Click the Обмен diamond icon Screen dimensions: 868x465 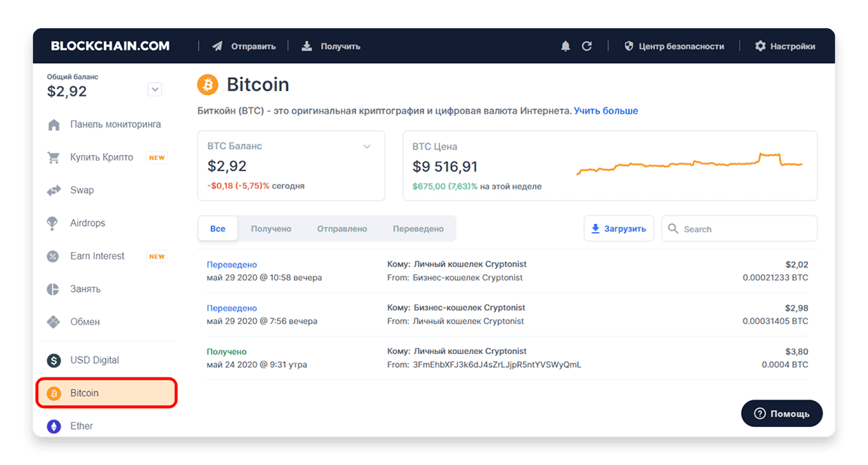tap(53, 322)
